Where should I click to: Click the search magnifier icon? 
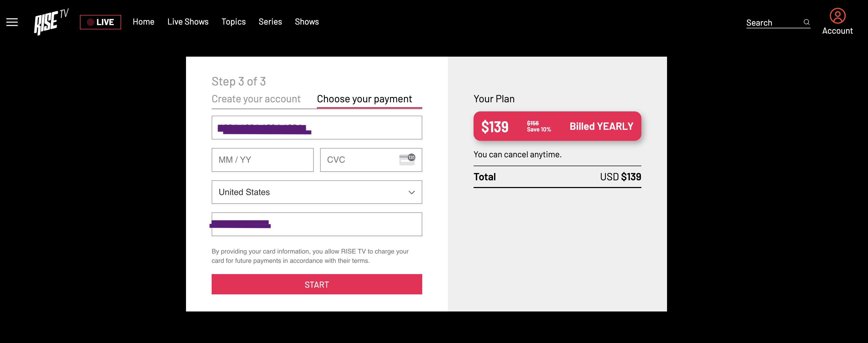(x=806, y=22)
